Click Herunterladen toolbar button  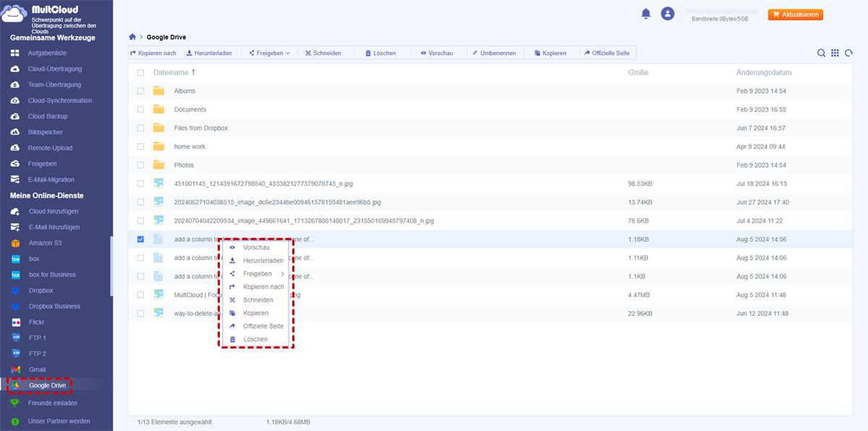coord(209,53)
